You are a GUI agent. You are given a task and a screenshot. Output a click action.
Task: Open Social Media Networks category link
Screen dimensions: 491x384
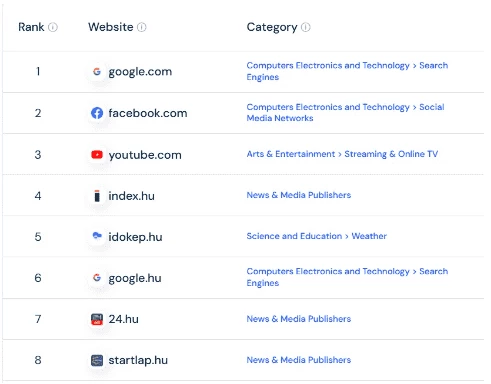pos(345,112)
